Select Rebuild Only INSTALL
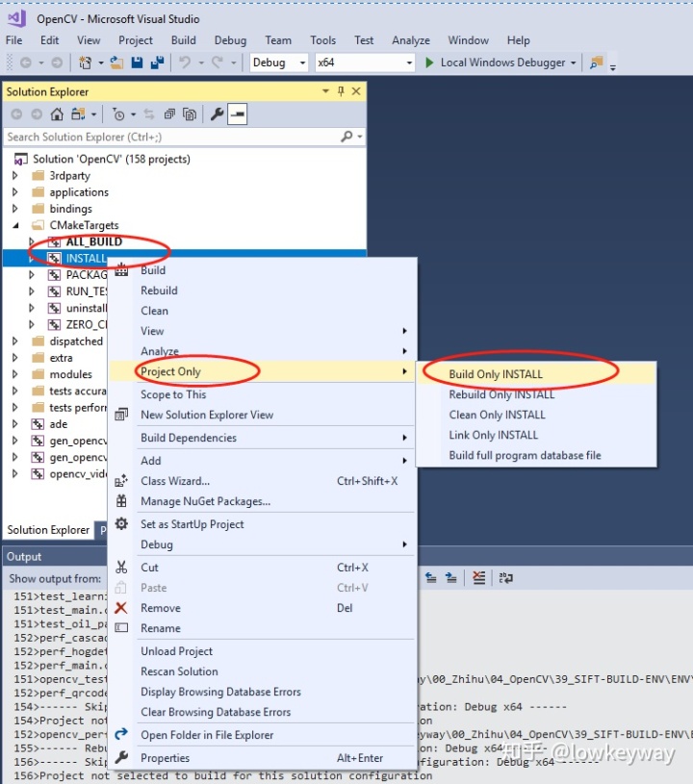 (x=536, y=394)
